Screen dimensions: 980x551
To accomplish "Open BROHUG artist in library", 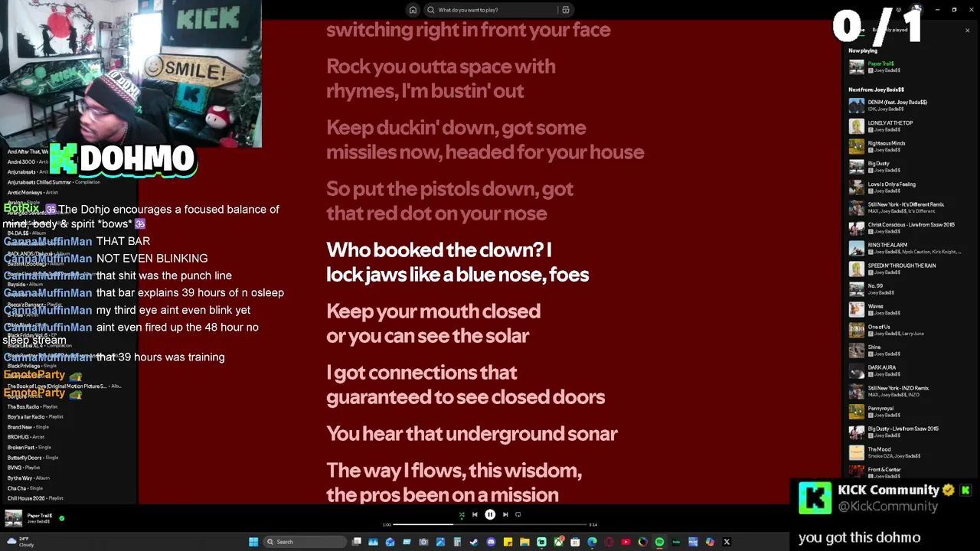I will pos(26,437).
